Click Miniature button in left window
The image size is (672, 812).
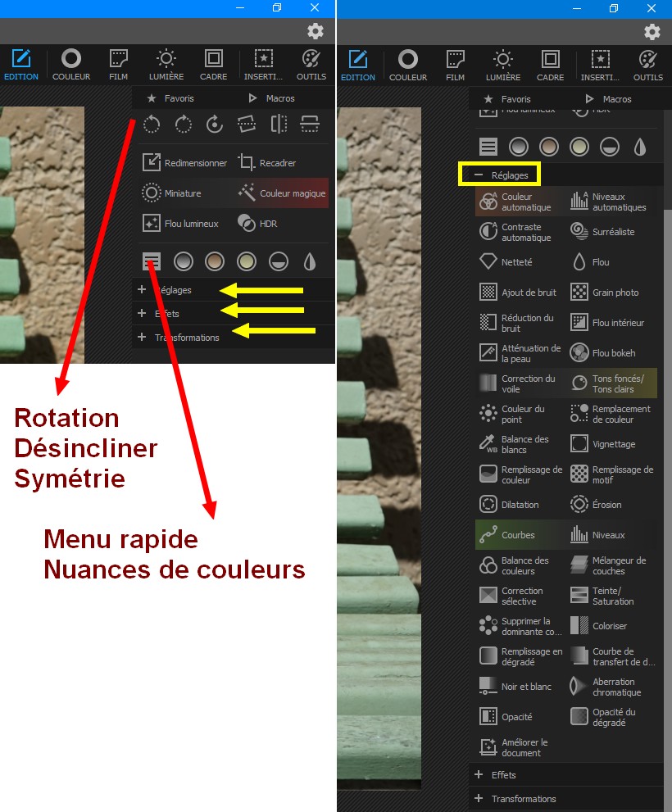point(171,193)
